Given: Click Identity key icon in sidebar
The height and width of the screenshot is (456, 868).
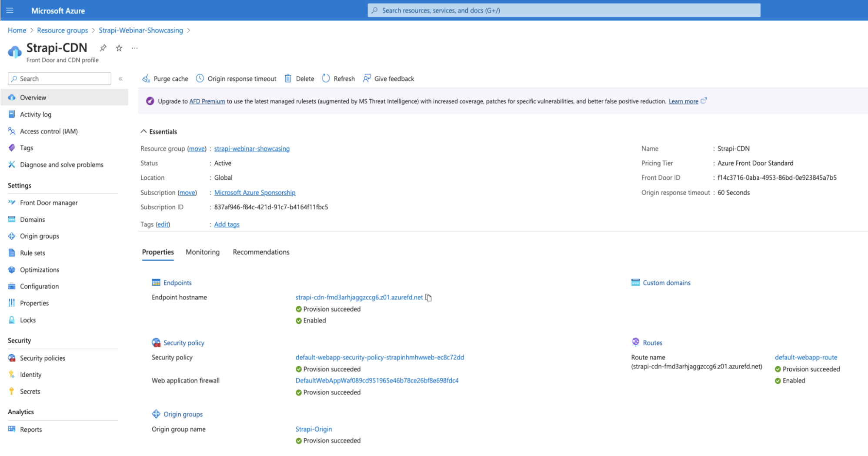Looking at the screenshot, I should point(12,375).
